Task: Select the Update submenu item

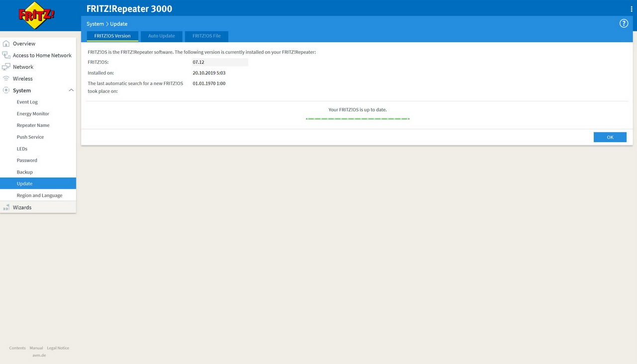Action: point(38,183)
